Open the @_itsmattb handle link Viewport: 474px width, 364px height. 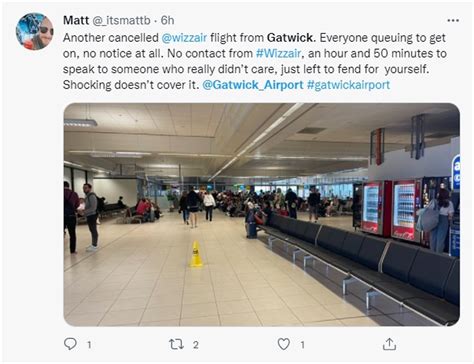(x=121, y=21)
